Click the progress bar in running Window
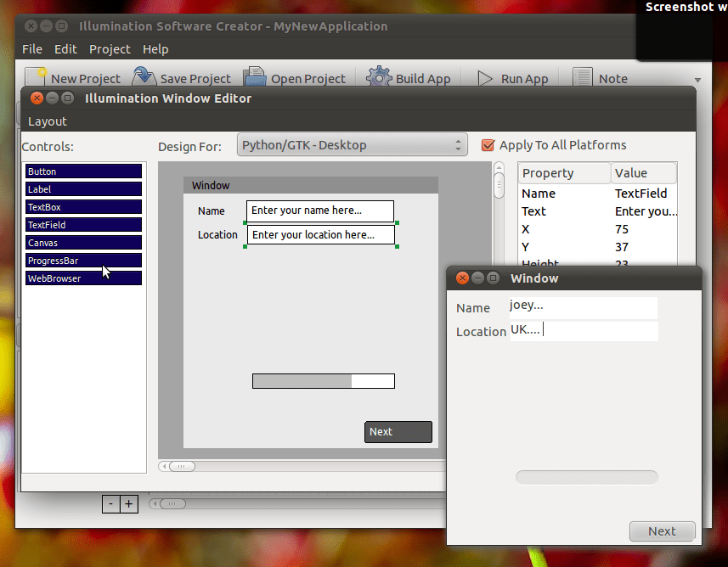Screen dimensions: 728x567 tap(587, 477)
